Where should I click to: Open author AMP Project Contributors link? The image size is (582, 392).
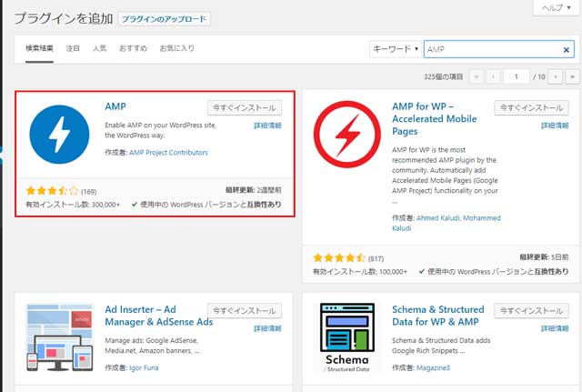(168, 153)
